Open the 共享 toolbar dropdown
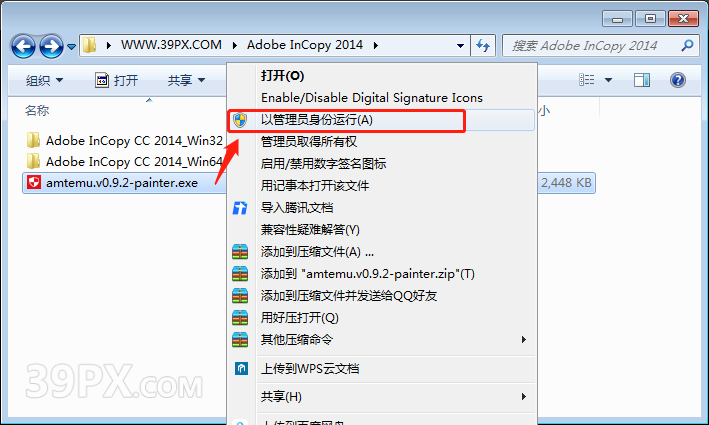Image resolution: width=709 pixels, height=425 pixels. 186,80
